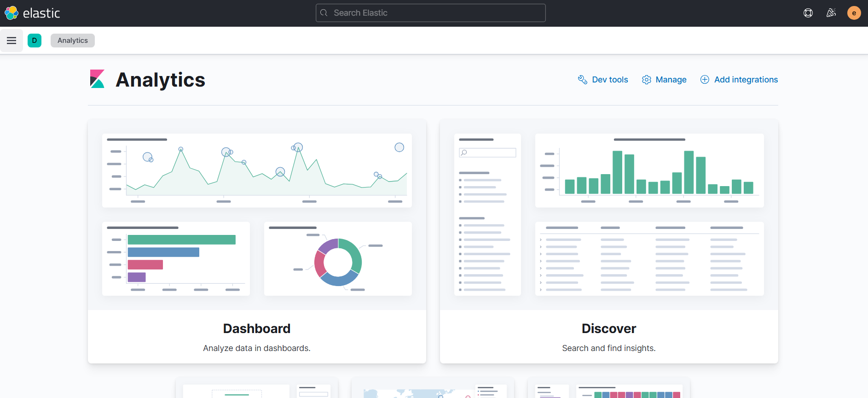Viewport: 868px width, 398px height.
Task: Click the orange user avatar 'e'
Action: (x=854, y=13)
